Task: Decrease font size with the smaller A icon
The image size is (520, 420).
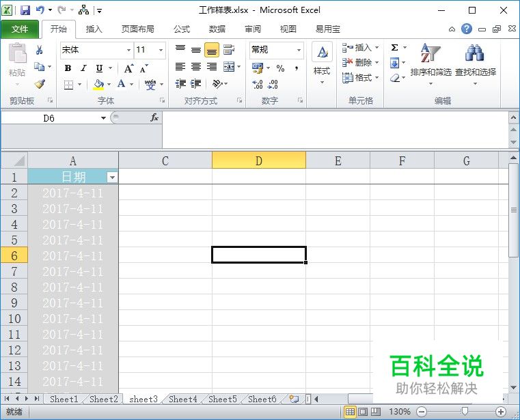Action: [143, 68]
